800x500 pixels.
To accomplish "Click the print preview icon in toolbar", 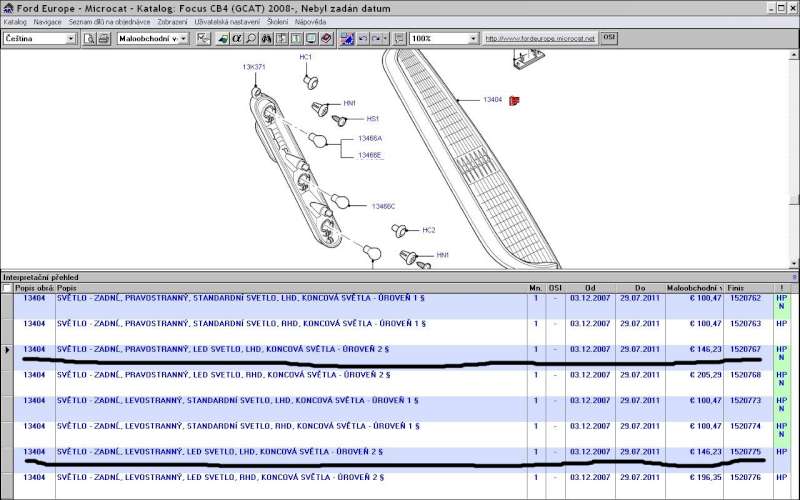I will 90,38.
